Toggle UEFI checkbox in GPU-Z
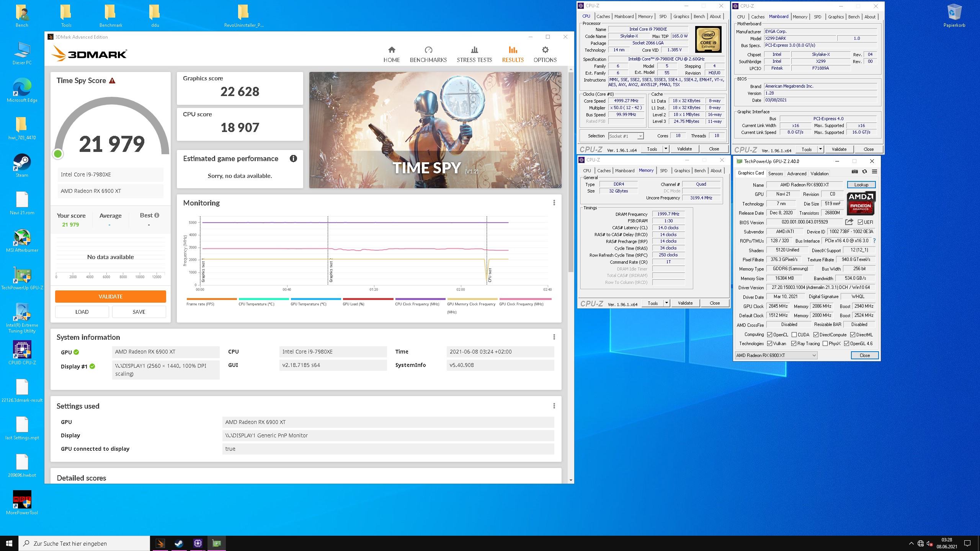Screen dimensions: 980x551 861,222
